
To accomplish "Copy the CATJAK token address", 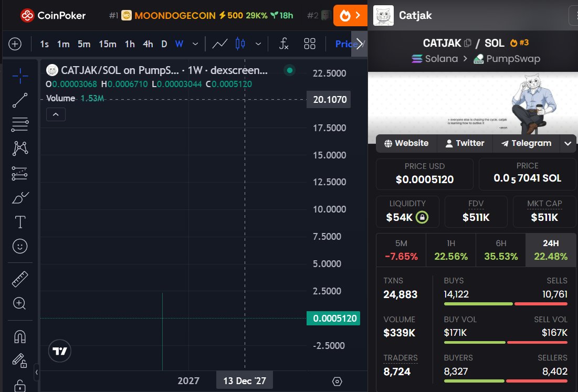I will coord(467,43).
